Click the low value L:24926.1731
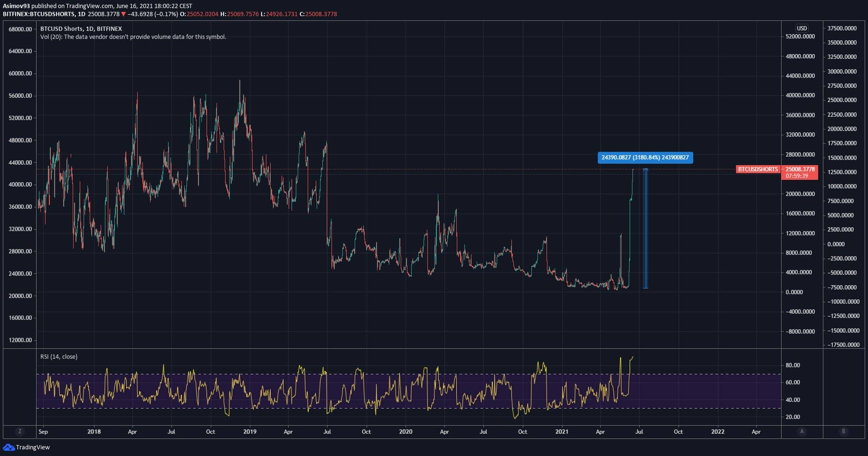Screen dimensions: 868x456 [x=279, y=14]
